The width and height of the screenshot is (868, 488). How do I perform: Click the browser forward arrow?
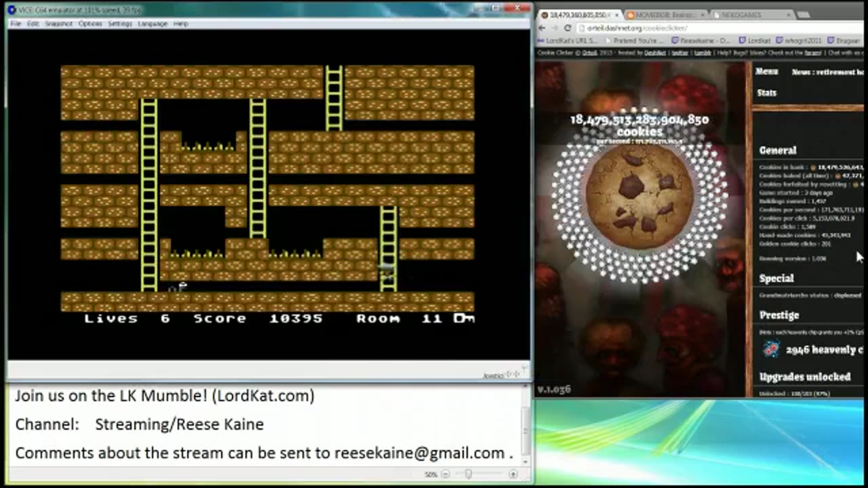(554, 28)
